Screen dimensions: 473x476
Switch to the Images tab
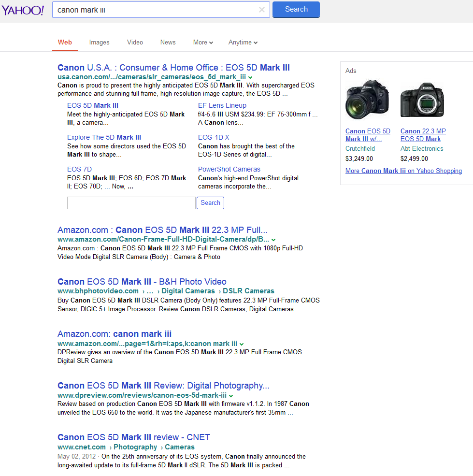(x=99, y=43)
